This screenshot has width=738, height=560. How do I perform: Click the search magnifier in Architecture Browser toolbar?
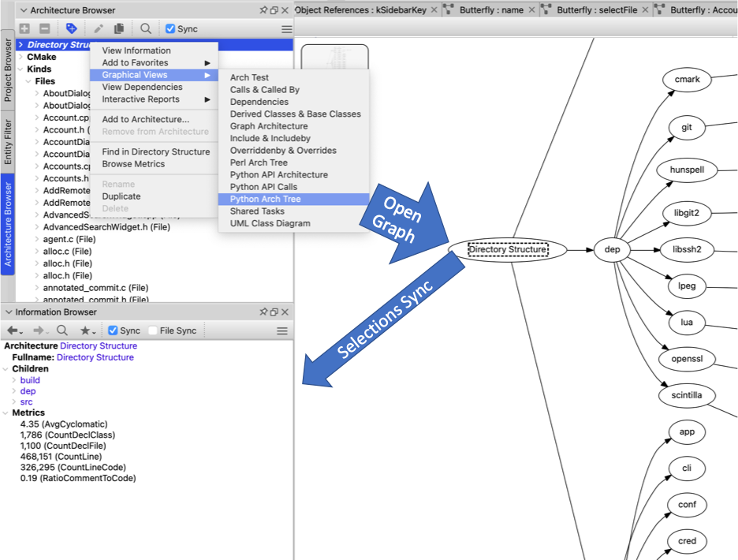coord(146,28)
